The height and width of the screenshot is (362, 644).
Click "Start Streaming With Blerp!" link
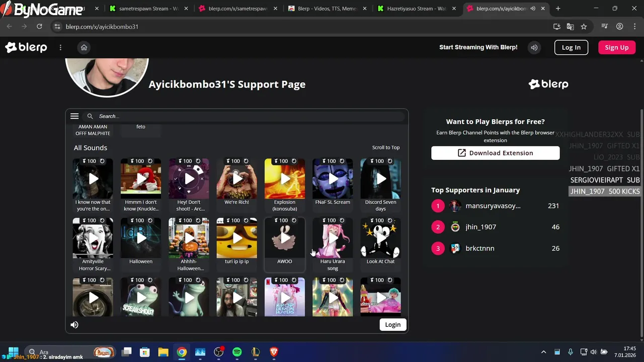[478, 47]
